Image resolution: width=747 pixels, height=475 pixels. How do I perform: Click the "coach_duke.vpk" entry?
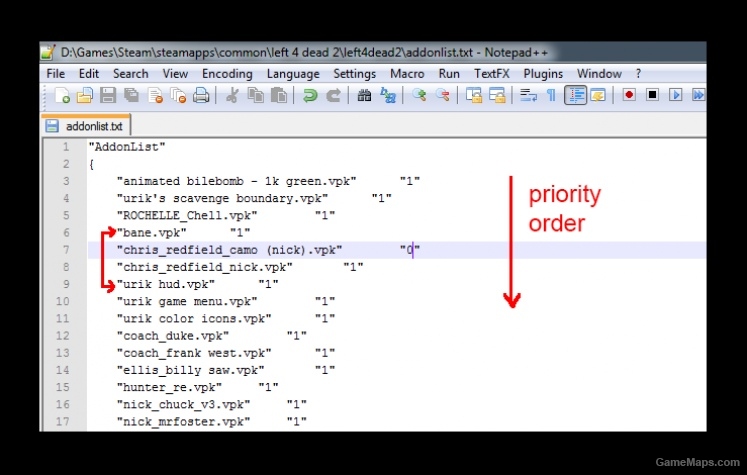(x=173, y=335)
